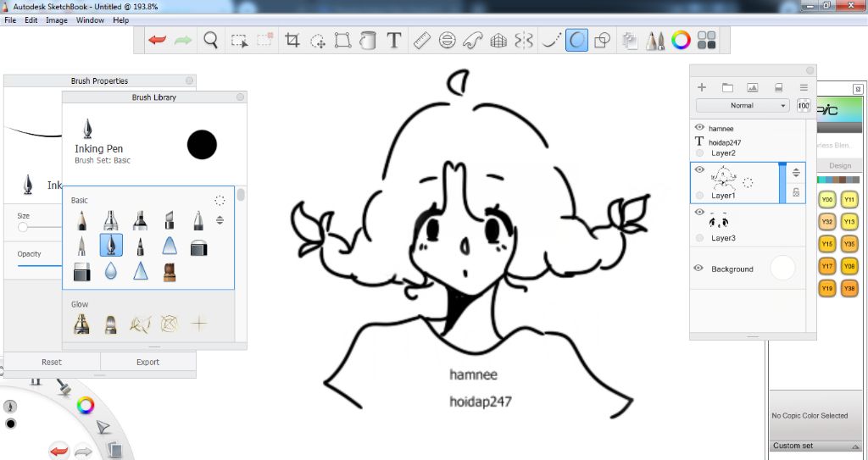
Task: Select the highlighted Inking Pen brush
Action: 111,245
